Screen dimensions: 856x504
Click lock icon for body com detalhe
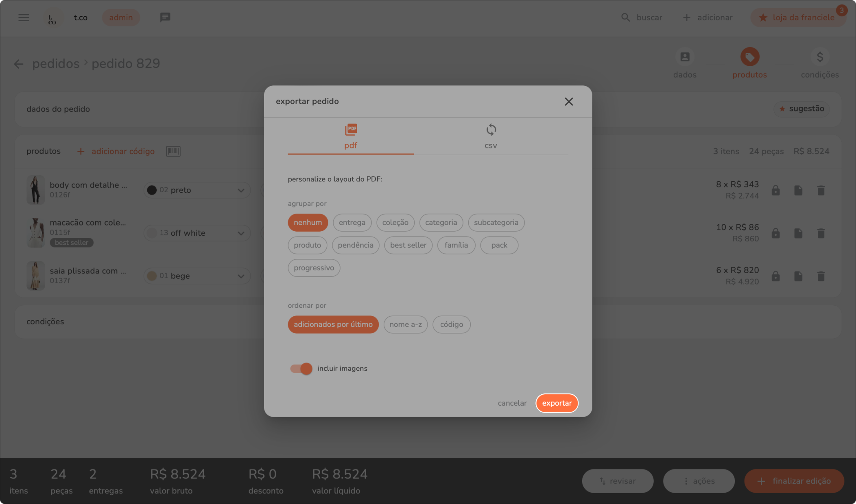[775, 190]
